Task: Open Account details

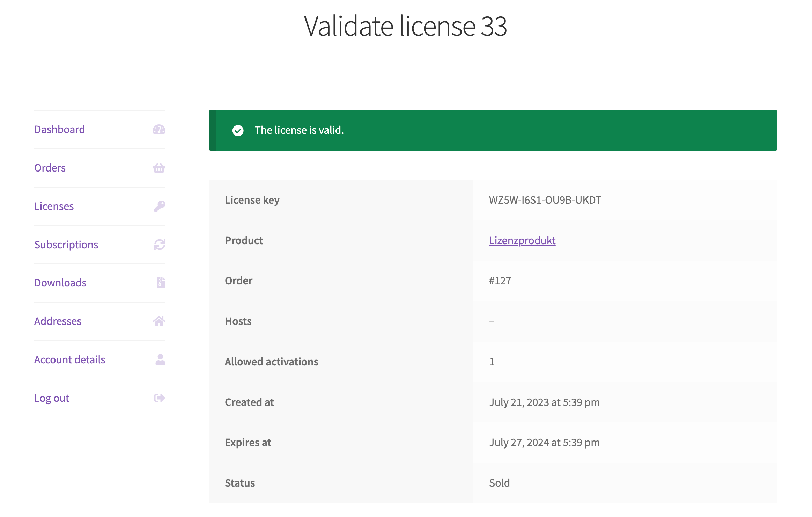Action: (x=70, y=359)
